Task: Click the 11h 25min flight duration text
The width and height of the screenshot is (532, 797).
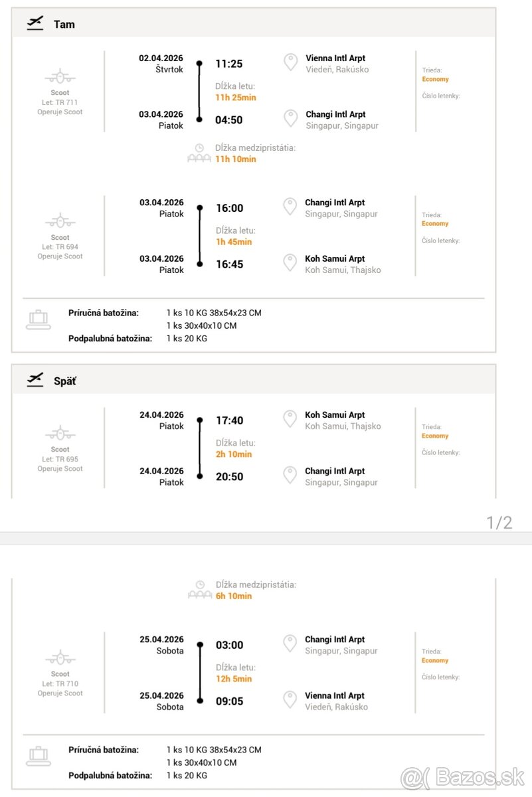Action: pyautogui.click(x=235, y=98)
